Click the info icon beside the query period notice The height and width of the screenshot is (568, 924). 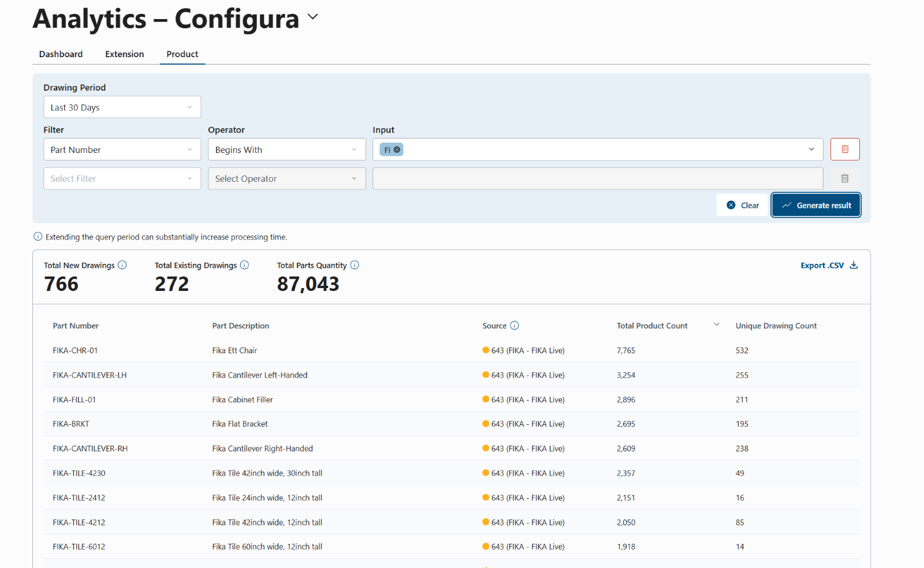pyautogui.click(x=38, y=237)
